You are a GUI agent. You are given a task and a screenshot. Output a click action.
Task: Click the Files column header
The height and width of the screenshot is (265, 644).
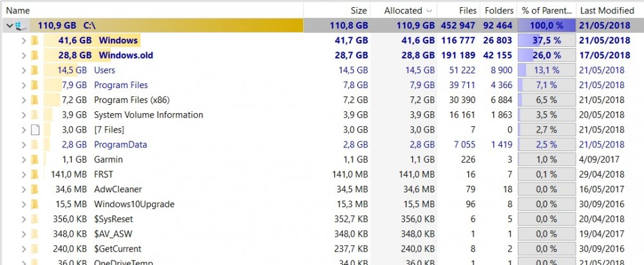point(468,10)
